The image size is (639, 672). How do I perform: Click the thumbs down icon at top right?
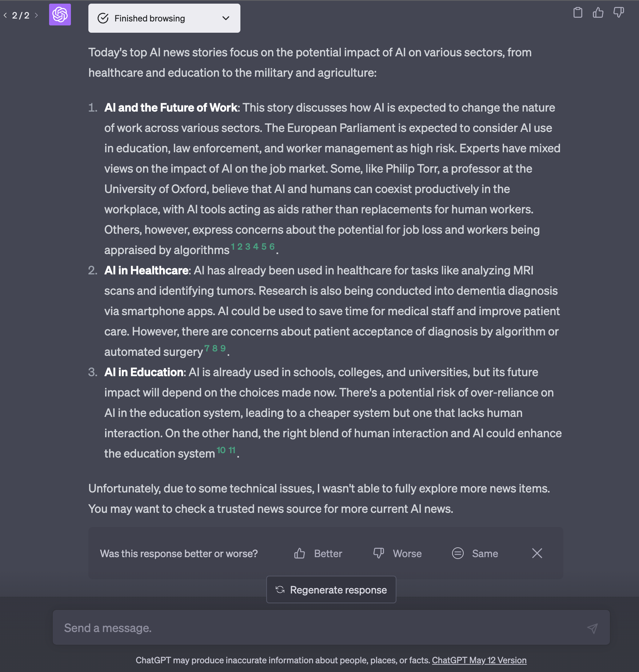click(618, 13)
